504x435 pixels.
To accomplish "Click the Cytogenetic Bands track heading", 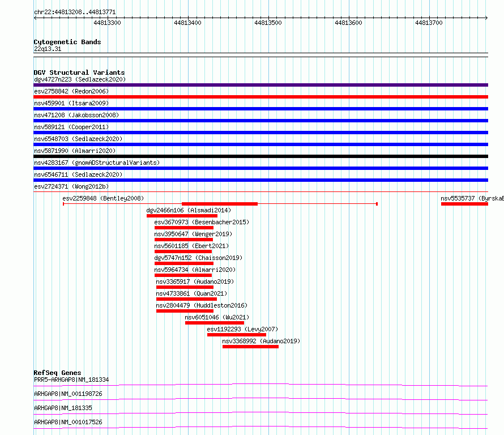I will 67,42.
